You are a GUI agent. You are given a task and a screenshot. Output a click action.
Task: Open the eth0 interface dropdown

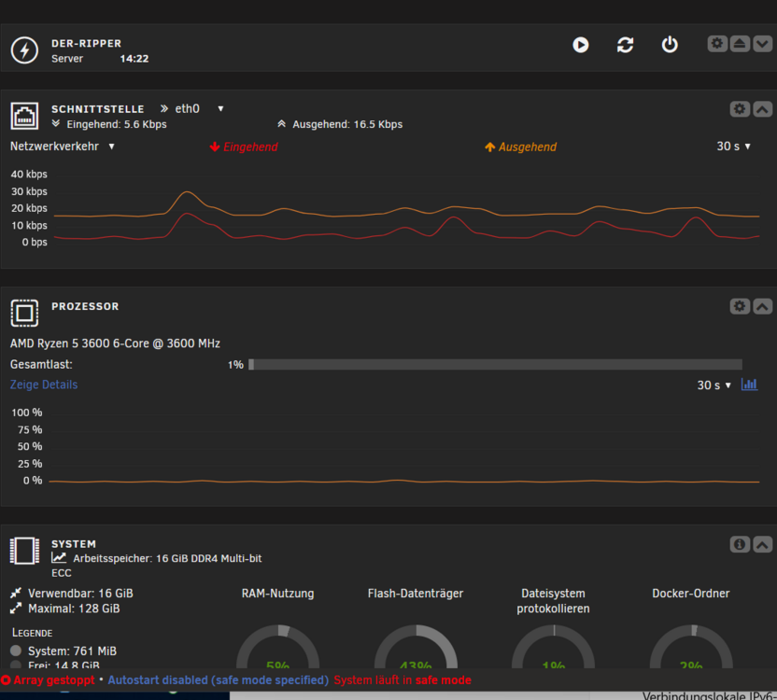coord(220,108)
